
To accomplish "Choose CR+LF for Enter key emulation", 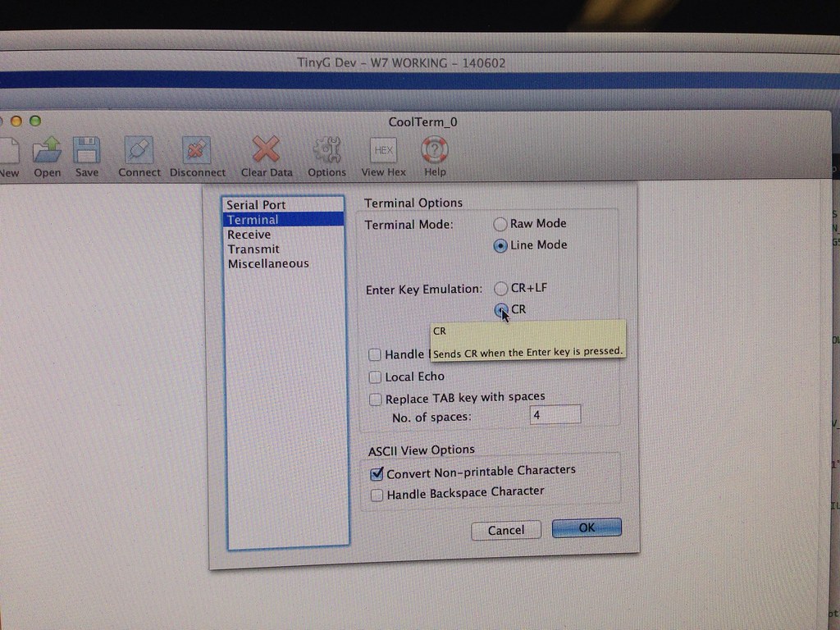I will pos(500,289).
